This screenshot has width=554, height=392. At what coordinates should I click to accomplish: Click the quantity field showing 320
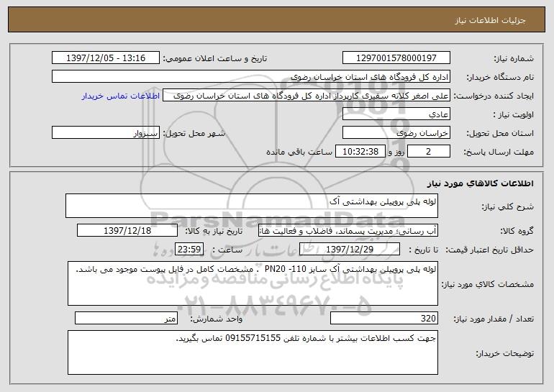(x=384, y=318)
